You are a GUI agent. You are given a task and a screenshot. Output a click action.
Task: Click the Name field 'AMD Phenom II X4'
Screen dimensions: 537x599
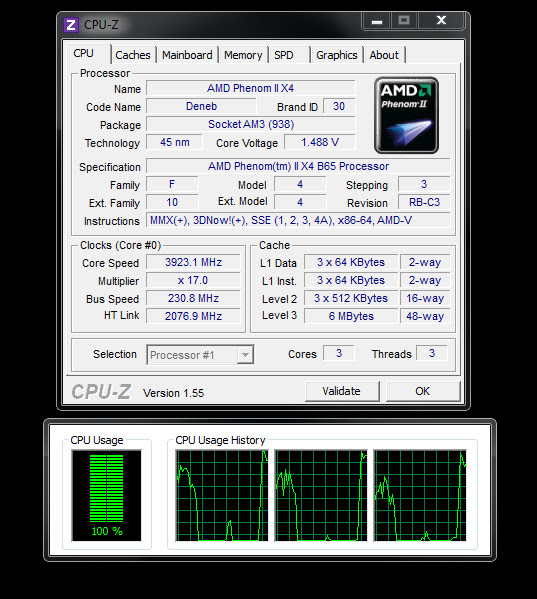pyautogui.click(x=251, y=88)
